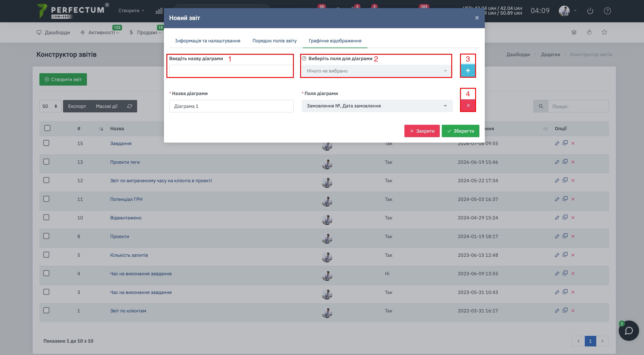Click the help question mark icon
Viewport: 644px width, 355px height.
click(607, 11)
